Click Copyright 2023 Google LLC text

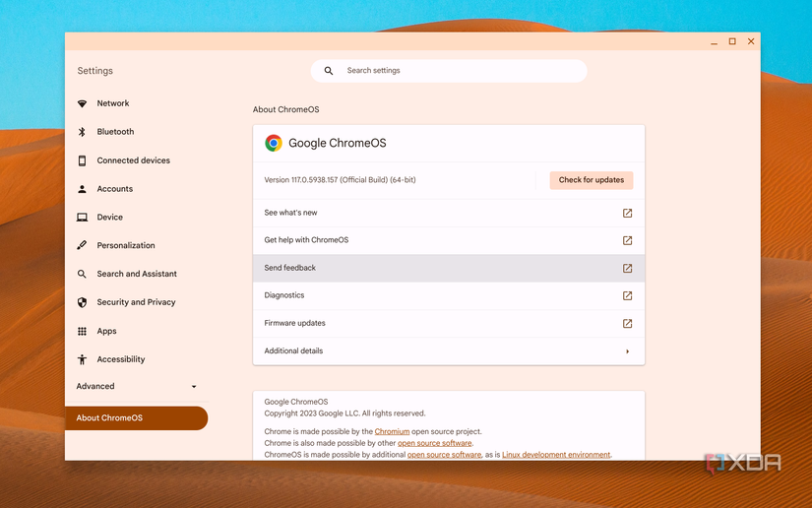coord(344,413)
